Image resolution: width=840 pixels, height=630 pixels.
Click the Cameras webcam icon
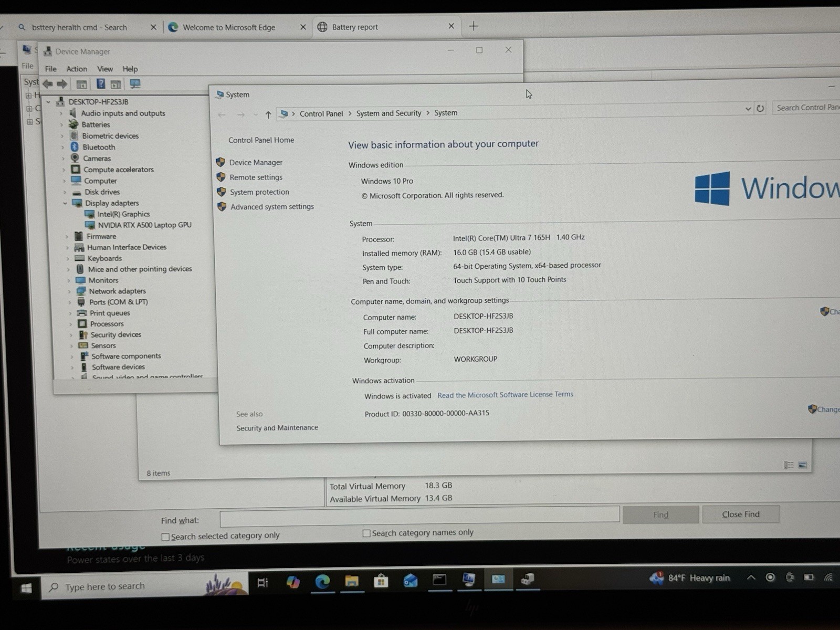(75, 158)
